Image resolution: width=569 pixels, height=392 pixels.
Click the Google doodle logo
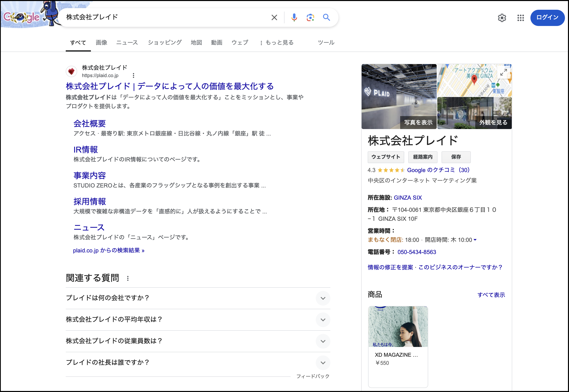(29, 15)
